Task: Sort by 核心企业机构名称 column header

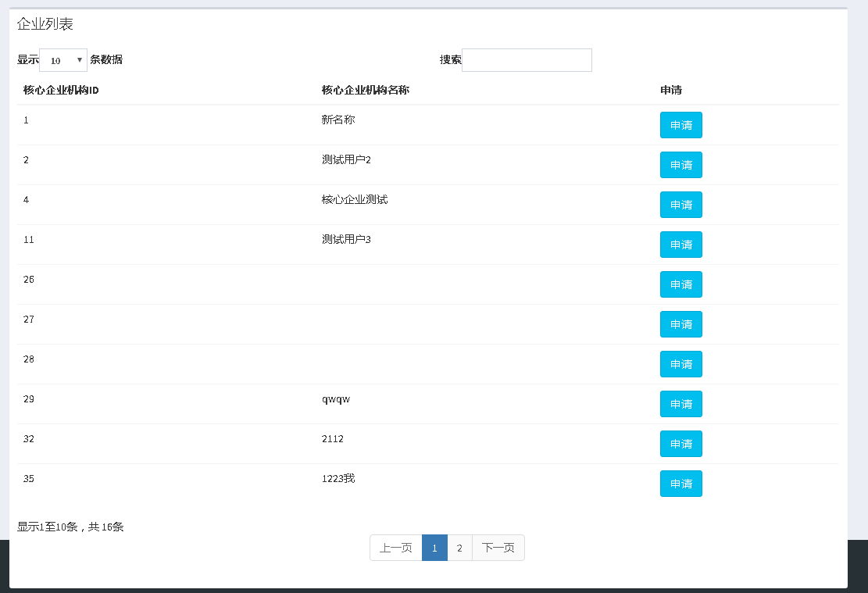Action: point(365,90)
